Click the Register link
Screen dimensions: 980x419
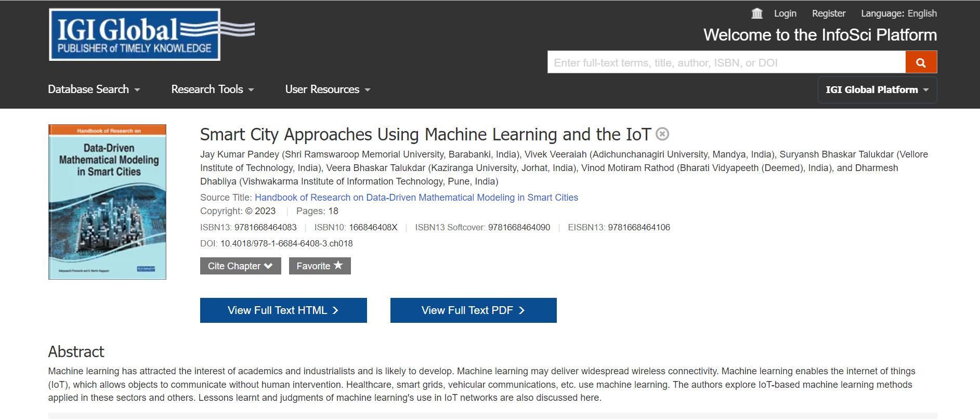click(x=829, y=14)
